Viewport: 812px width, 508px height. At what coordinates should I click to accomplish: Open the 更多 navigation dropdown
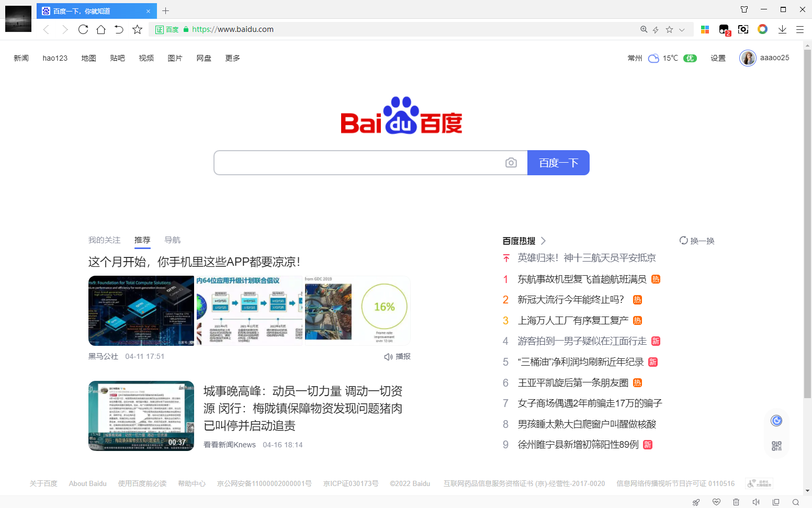click(232, 58)
